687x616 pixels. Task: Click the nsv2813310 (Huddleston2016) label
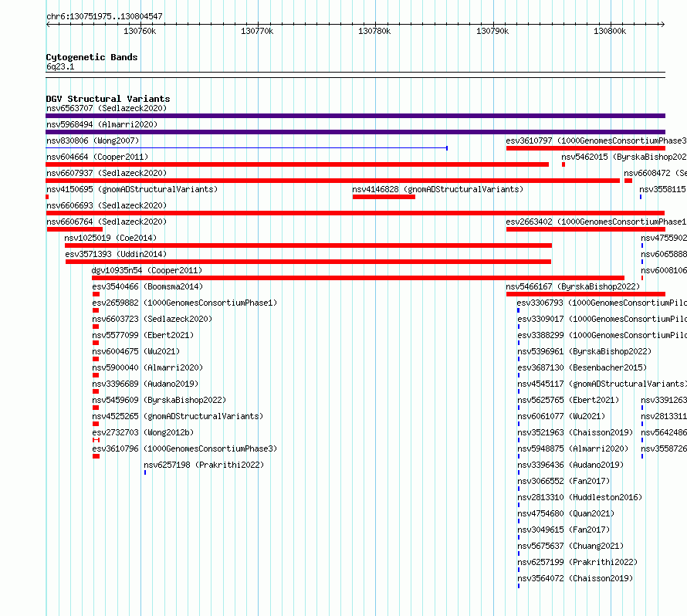point(580,497)
